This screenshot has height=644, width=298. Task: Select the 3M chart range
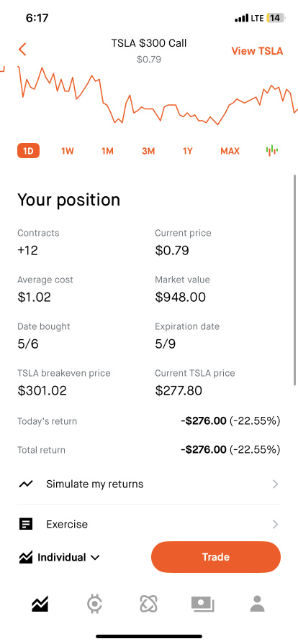[148, 151]
